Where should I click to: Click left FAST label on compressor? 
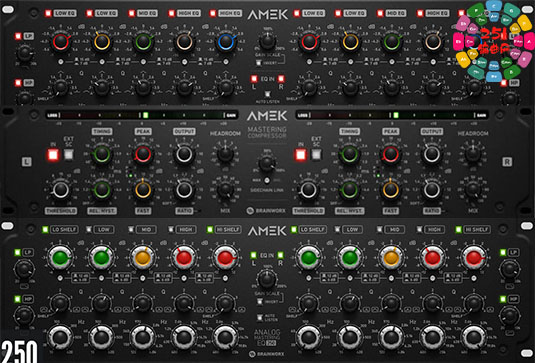[143, 211]
